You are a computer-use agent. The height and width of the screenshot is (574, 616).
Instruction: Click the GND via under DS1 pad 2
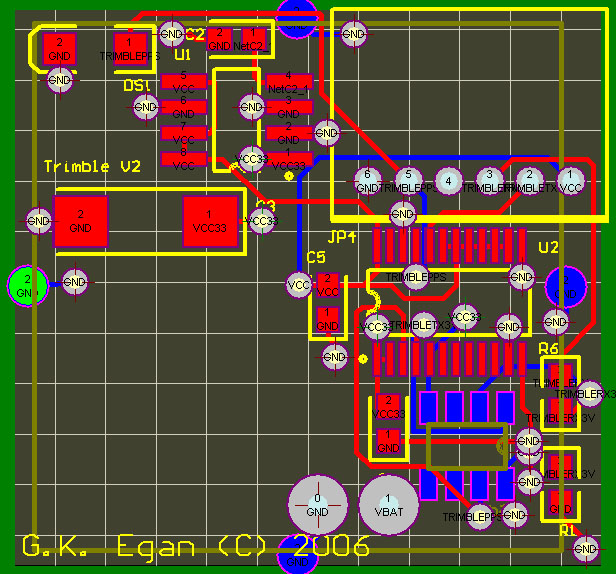tap(60, 80)
